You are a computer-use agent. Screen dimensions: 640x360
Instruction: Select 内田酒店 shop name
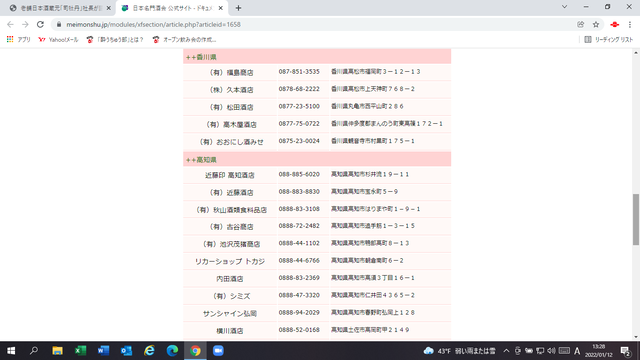point(230,279)
